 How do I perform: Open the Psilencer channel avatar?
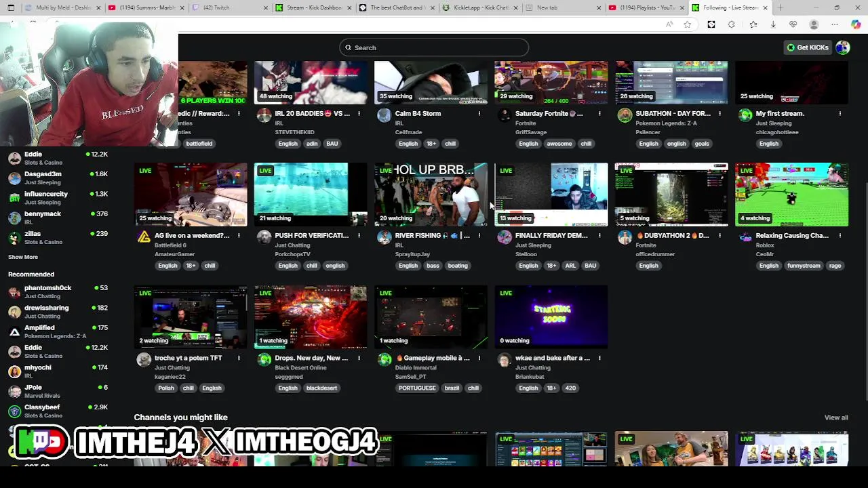(625, 115)
